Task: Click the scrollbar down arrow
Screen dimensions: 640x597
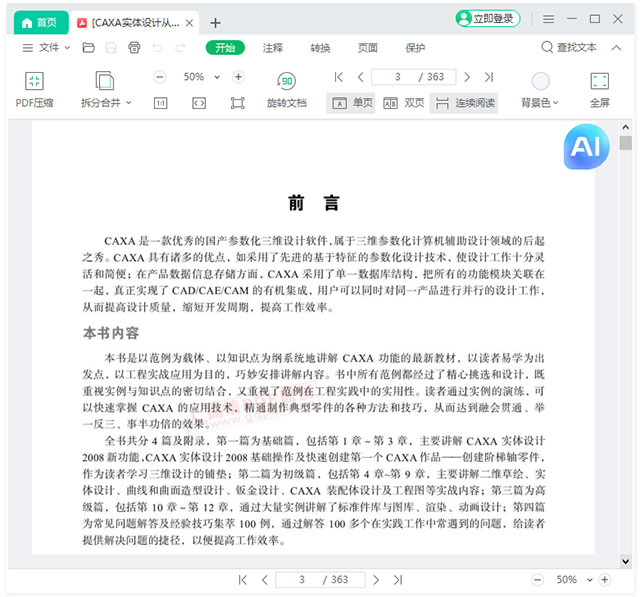Action: [x=625, y=561]
